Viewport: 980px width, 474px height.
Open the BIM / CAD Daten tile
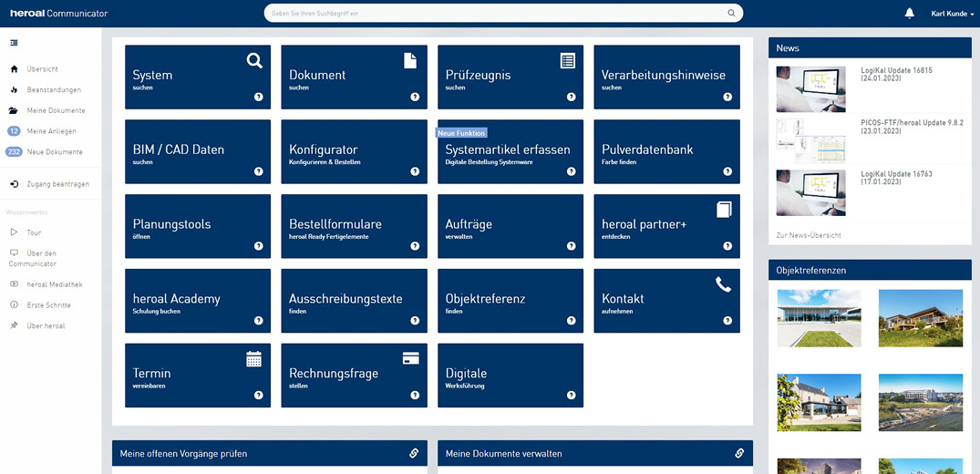pyautogui.click(x=197, y=152)
